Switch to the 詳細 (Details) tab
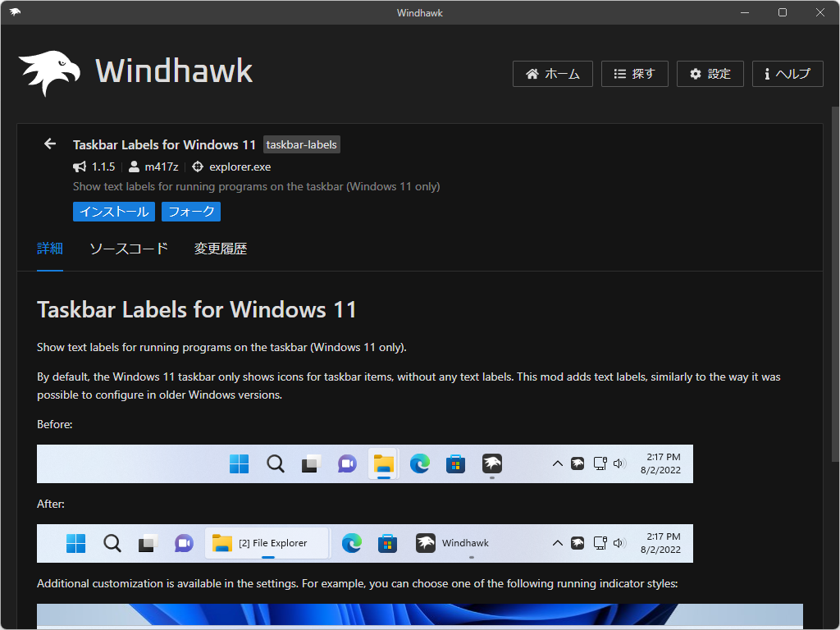The height and width of the screenshot is (630, 840). (x=50, y=249)
